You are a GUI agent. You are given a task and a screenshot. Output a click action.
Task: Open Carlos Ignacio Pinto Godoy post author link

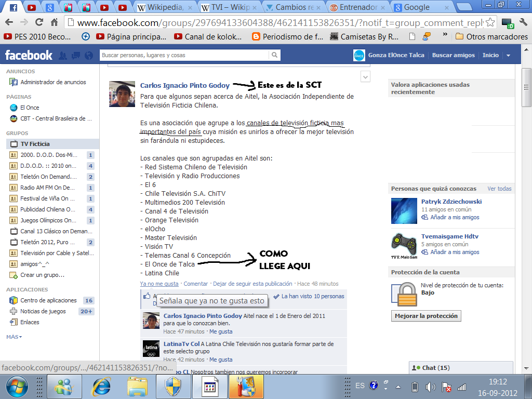point(185,86)
